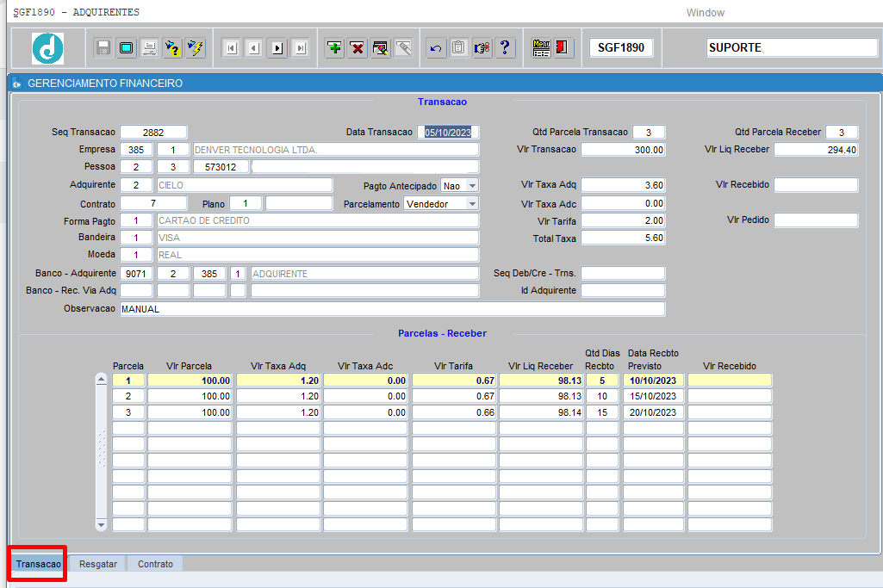Click the parcelas scrollbar down arrow
The width and height of the screenshot is (883, 588).
tap(102, 525)
